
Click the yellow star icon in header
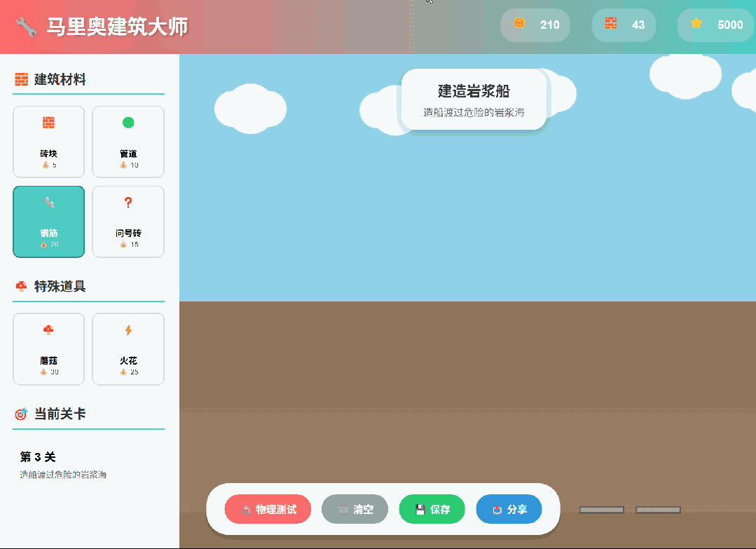(696, 22)
